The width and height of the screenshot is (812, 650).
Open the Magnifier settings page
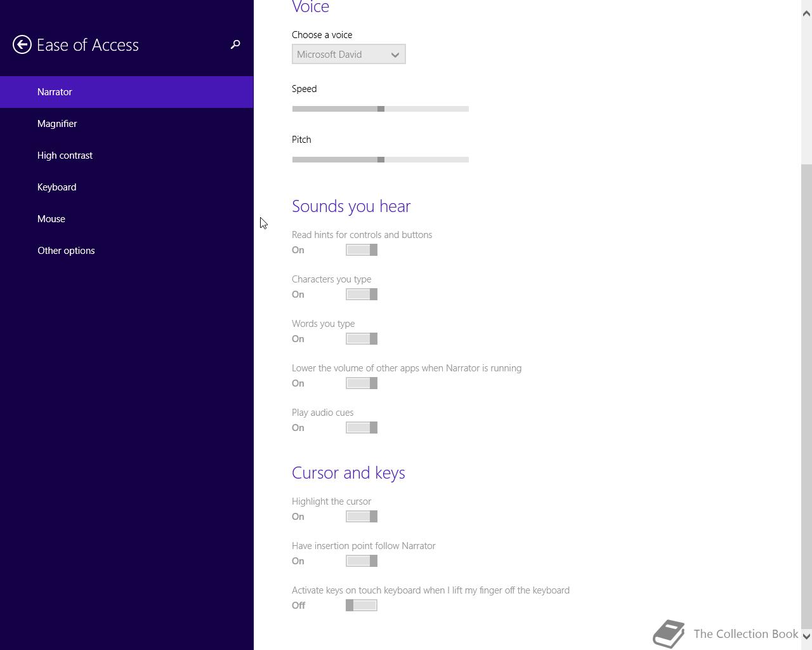pos(127,124)
